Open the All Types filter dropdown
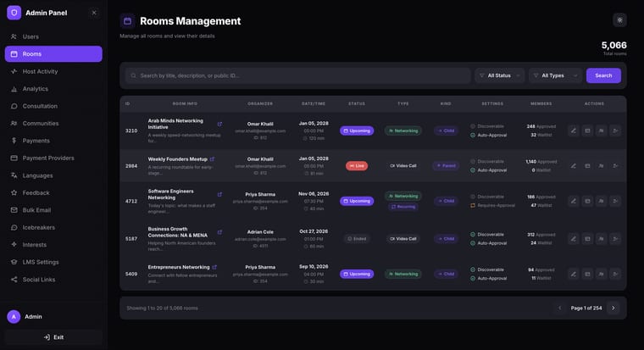Screen dimensions: 644x350 point(555,75)
